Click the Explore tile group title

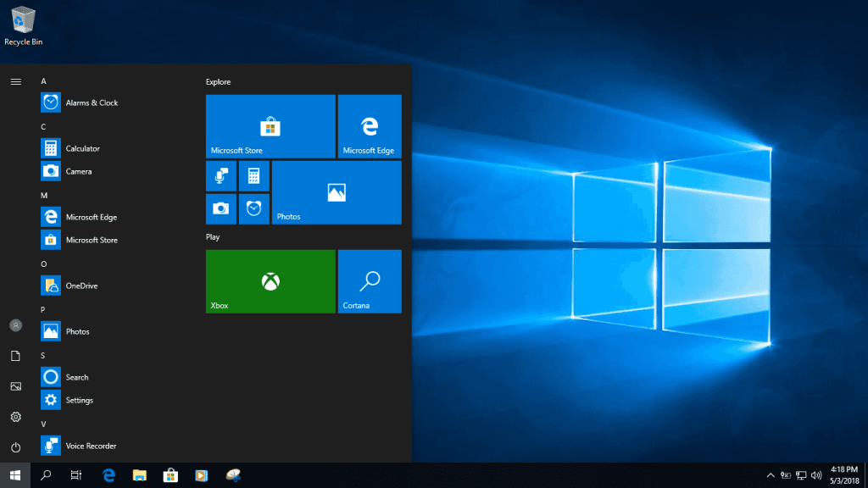[x=218, y=82]
